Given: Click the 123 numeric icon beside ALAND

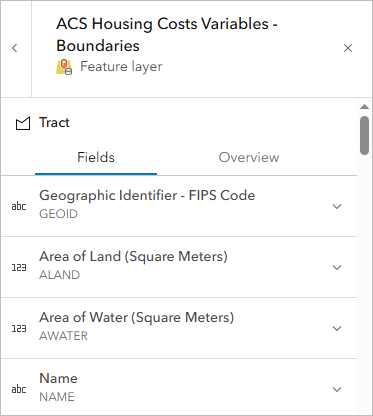Looking at the screenshot, I should click(x=19, y=267).
